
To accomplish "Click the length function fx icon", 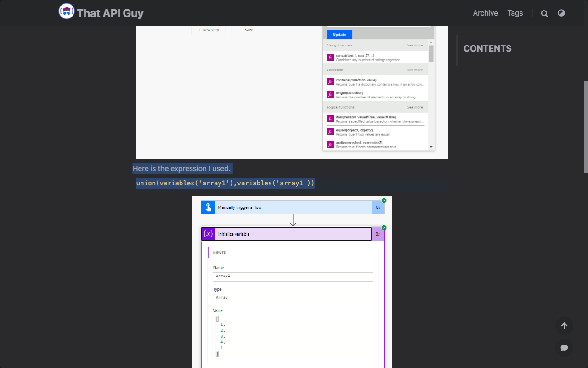I will coord(330,94).
